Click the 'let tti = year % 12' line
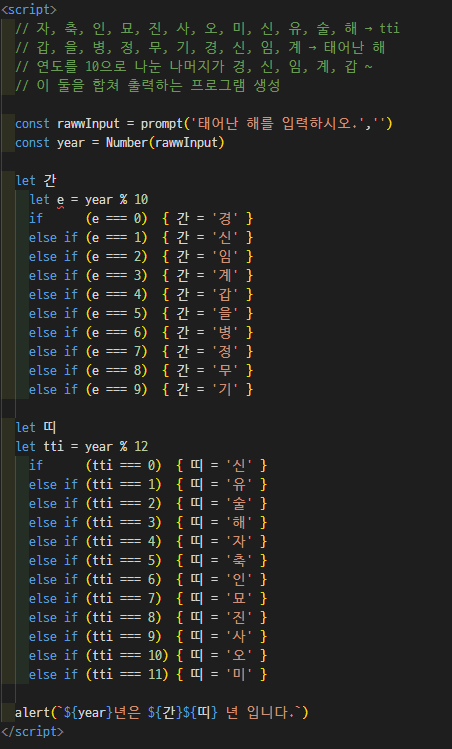The image size is (452, 749). click(x=82, y=447)
